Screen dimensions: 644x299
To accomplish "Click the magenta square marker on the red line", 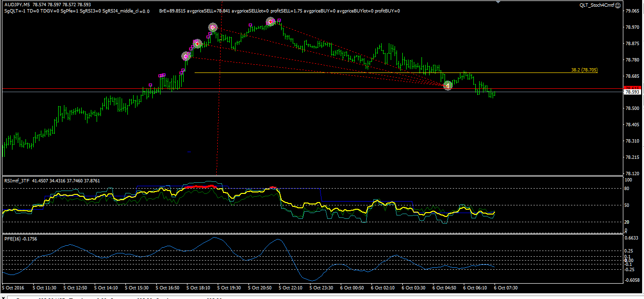I will click(150, 85).
